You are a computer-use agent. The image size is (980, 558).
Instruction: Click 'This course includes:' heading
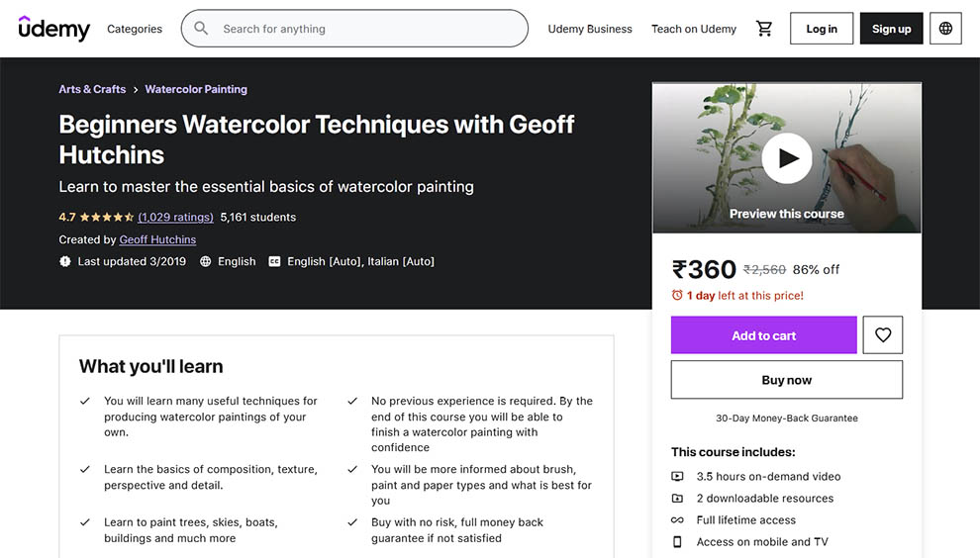(734, 452)
